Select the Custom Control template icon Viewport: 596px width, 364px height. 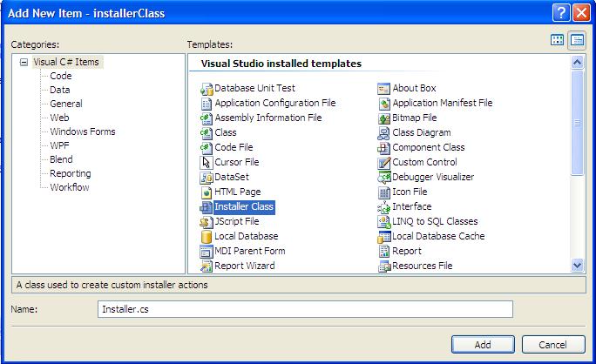pos(384,163)
